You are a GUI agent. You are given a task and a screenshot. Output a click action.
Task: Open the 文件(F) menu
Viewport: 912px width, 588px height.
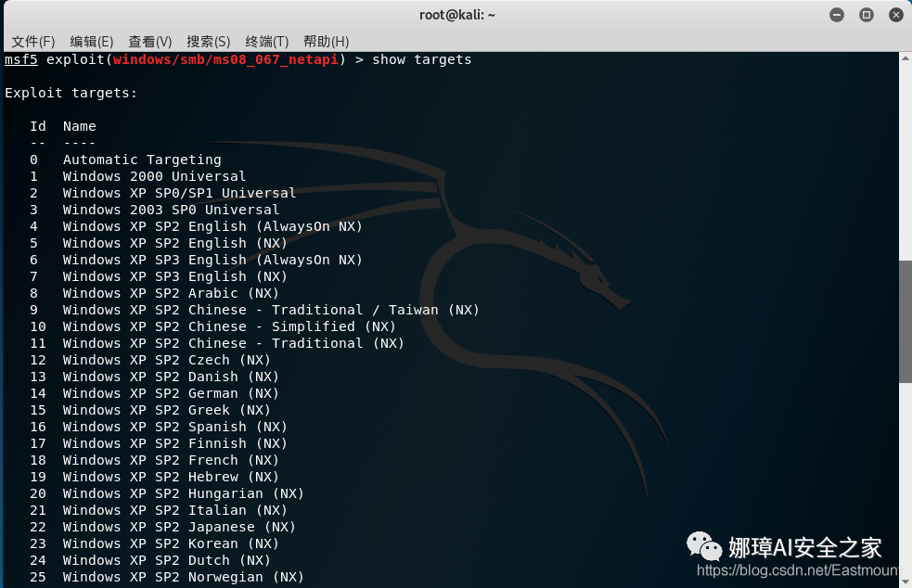[33, 42]
